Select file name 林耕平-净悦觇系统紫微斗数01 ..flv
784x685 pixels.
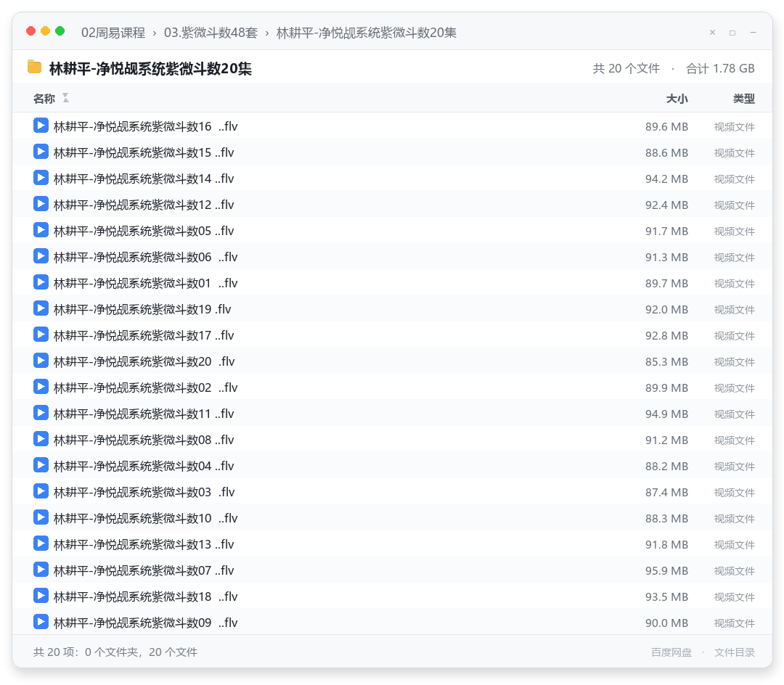pyautogui.click(x=145, y=283)
